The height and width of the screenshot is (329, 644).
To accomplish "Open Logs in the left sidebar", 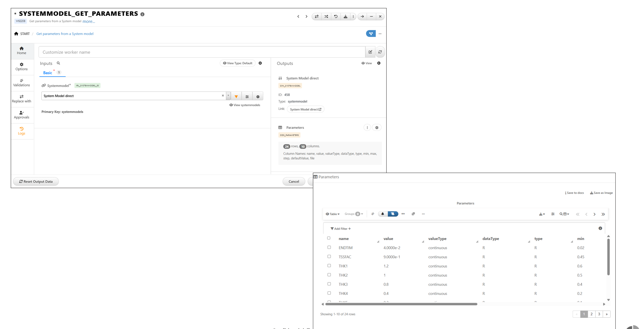I will (21, 131).
